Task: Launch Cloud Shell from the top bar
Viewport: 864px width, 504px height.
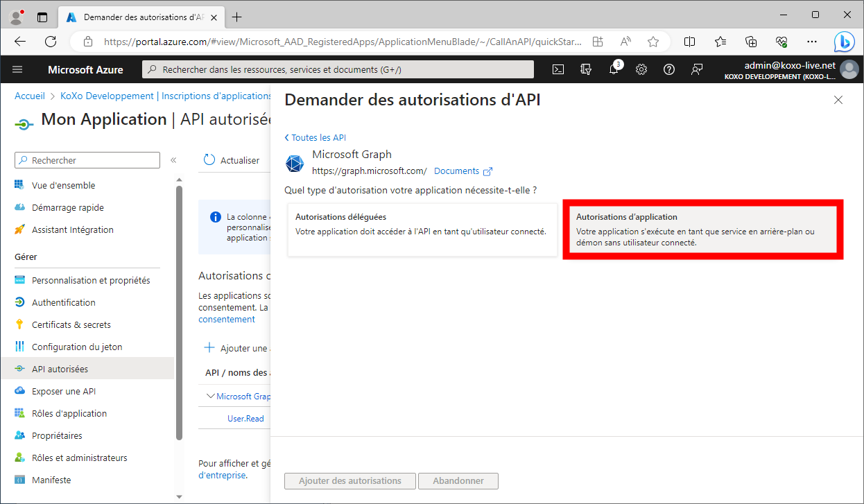Action: tap(558, 69)
